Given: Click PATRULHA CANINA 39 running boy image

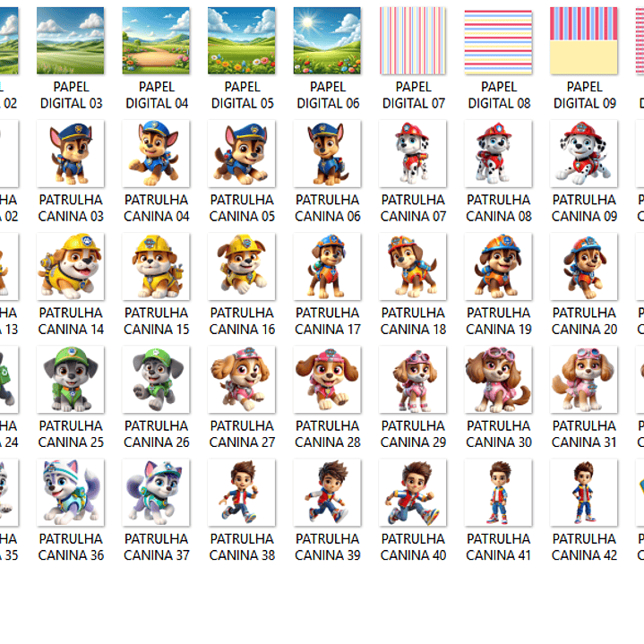Looking at the screenshot, I should (327, 493).
